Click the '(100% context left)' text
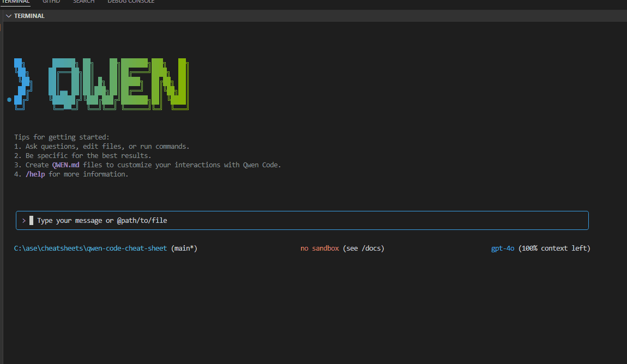 (554, 248)
